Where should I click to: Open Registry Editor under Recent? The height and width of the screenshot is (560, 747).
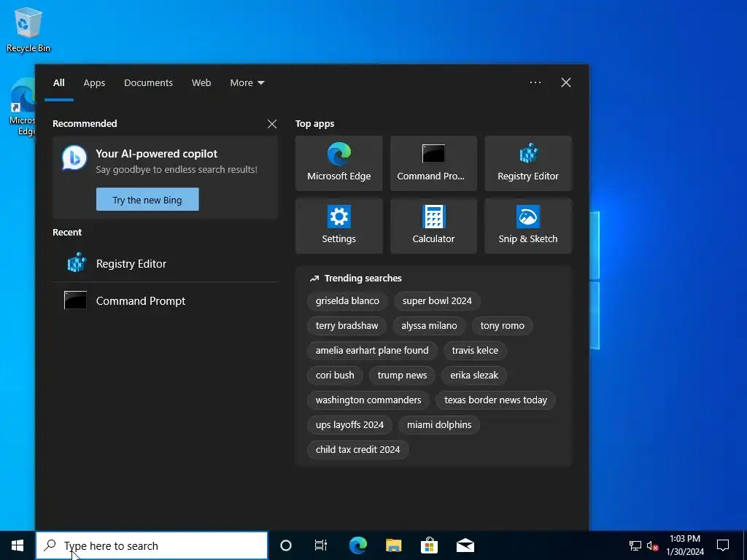coord(165,263)
